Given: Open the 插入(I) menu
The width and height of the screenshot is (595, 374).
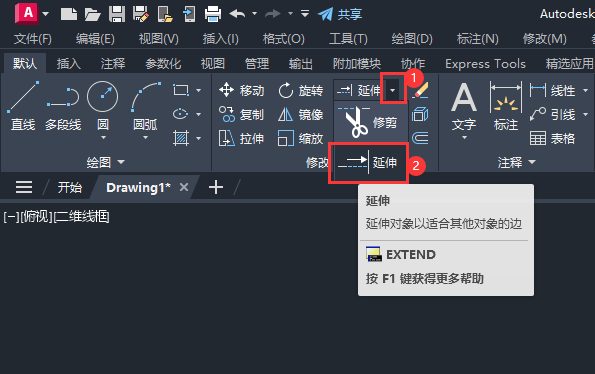Looking at the screenshot, I should tap(220, 39).
